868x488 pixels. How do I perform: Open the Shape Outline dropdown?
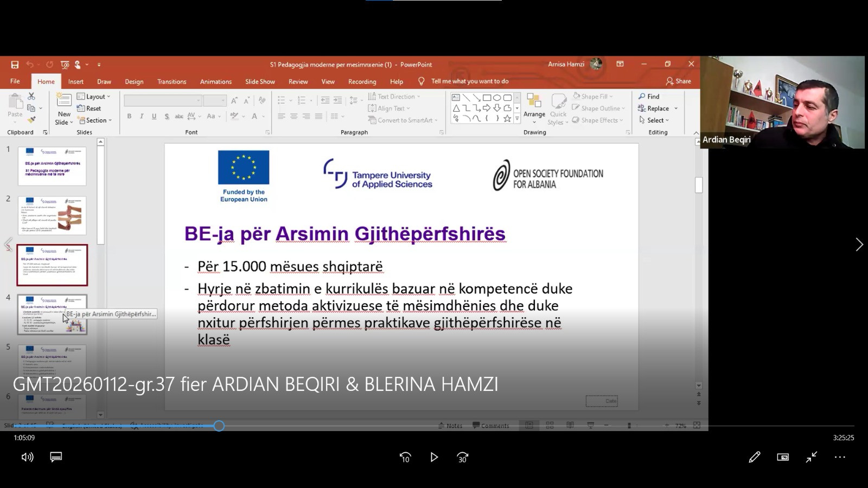598,108
